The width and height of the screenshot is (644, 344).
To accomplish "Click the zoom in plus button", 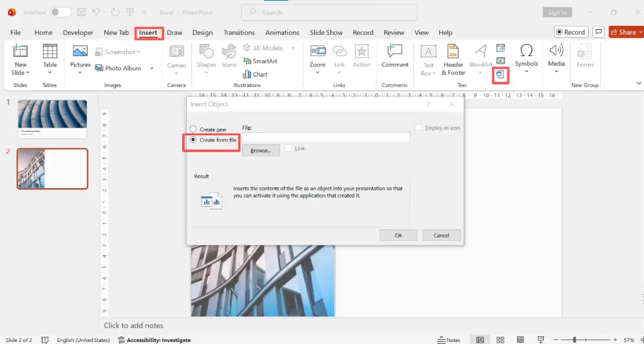I will tap(615, 340).
